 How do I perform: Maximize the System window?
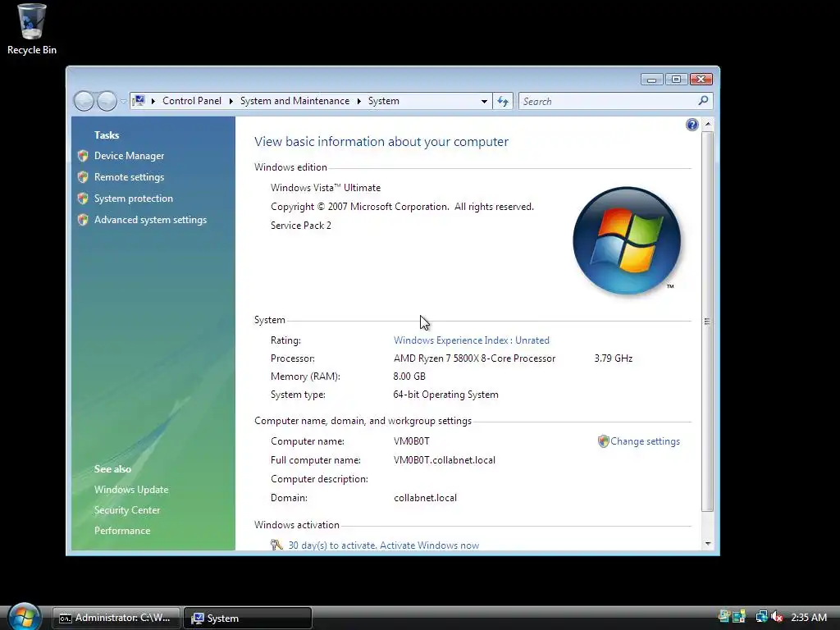676,80
